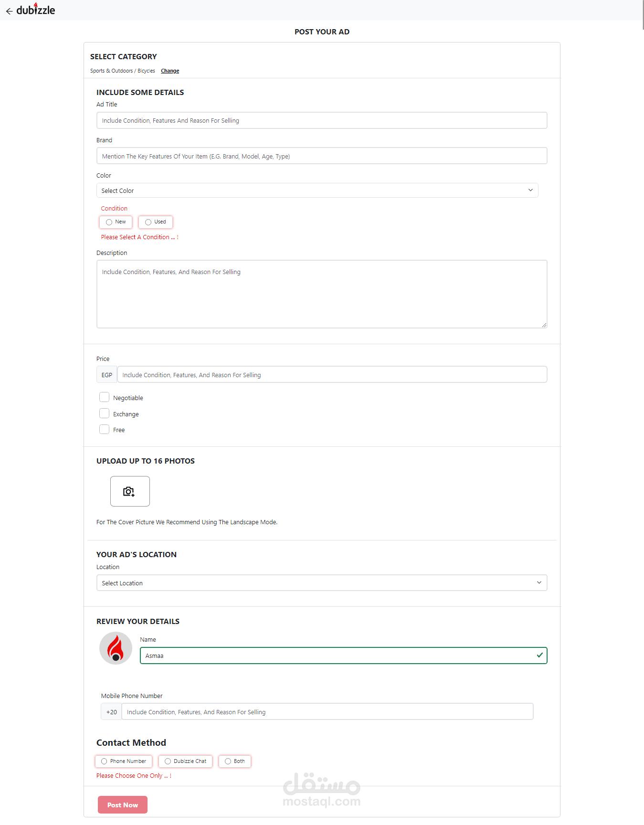This screenshot has height=825, width=644.
Task: Select the Used condition radio button
Action: [148, 222]
